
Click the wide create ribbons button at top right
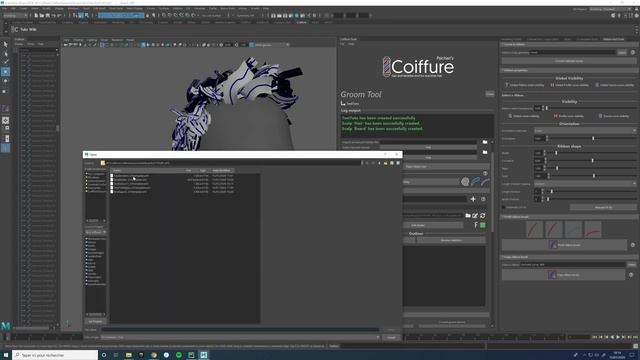pos(569,61)
